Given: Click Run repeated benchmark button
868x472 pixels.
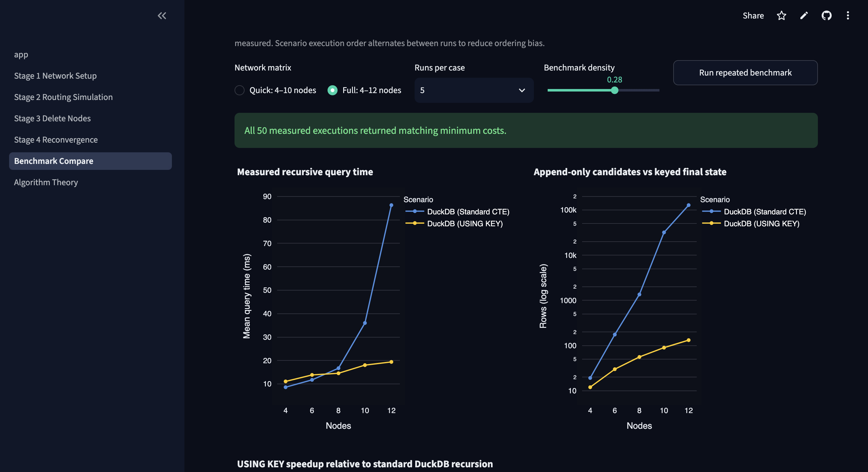Looking at the screenshot, I should tap(745, 72).
